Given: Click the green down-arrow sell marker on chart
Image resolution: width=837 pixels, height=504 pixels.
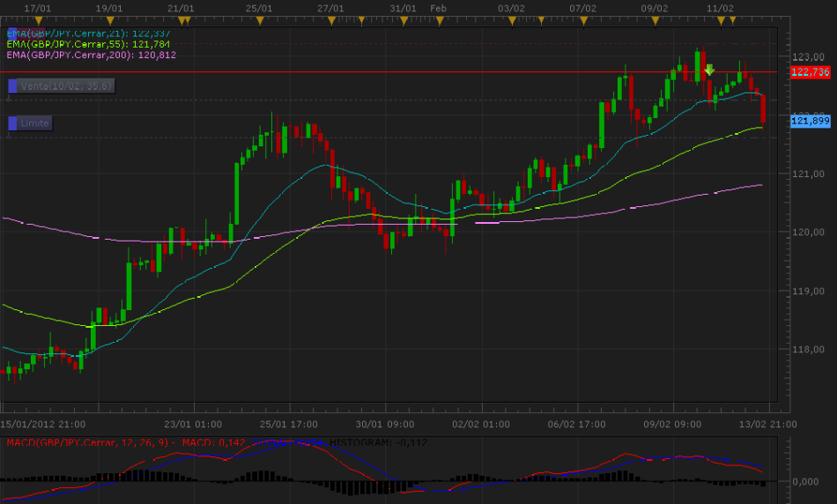Looking at the screenshot, I should pos(709,69).
